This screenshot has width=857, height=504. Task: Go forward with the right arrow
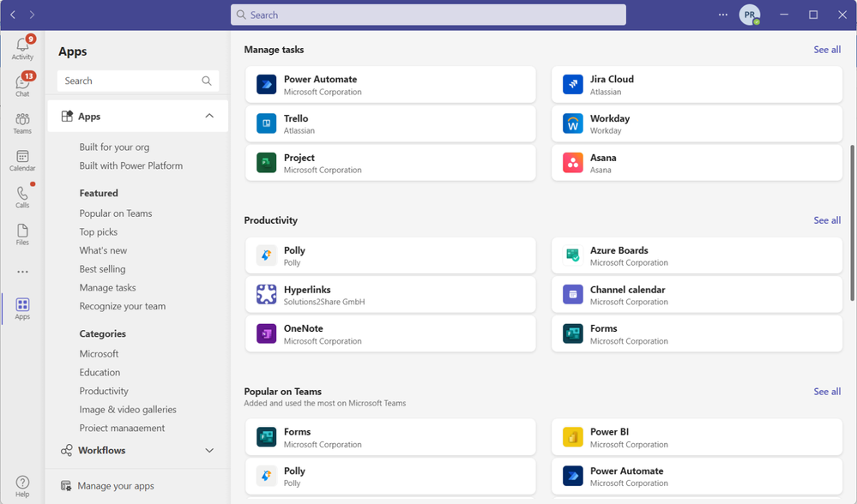(33, 15)
